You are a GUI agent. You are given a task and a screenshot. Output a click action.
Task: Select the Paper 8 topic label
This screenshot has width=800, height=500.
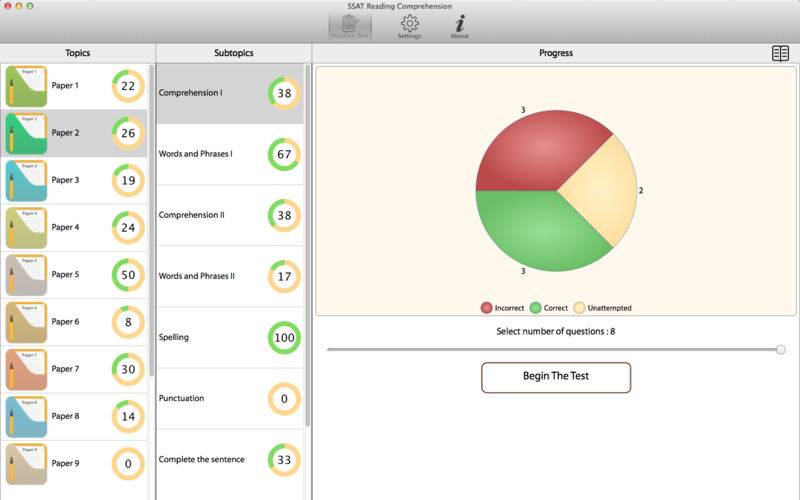[65, 416]
